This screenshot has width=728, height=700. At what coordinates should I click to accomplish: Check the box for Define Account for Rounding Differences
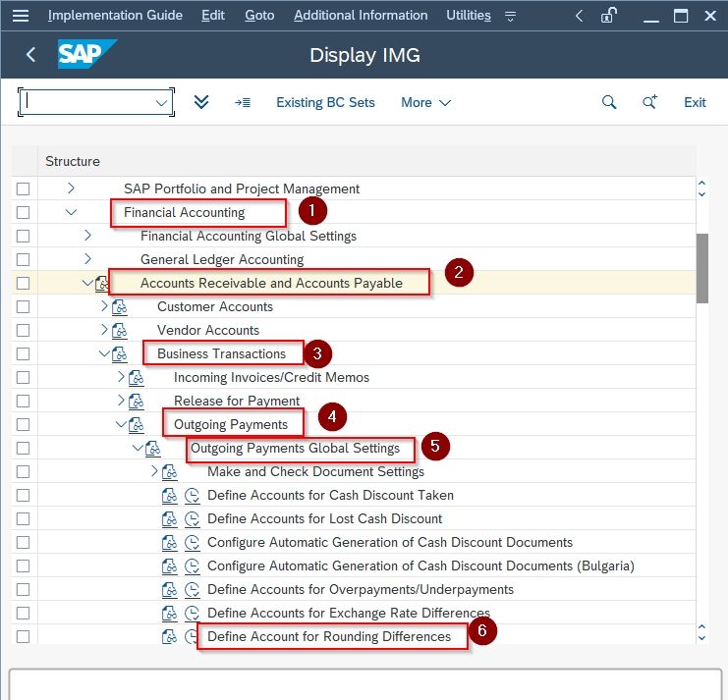pyautogui.click(x=23, y=636)
